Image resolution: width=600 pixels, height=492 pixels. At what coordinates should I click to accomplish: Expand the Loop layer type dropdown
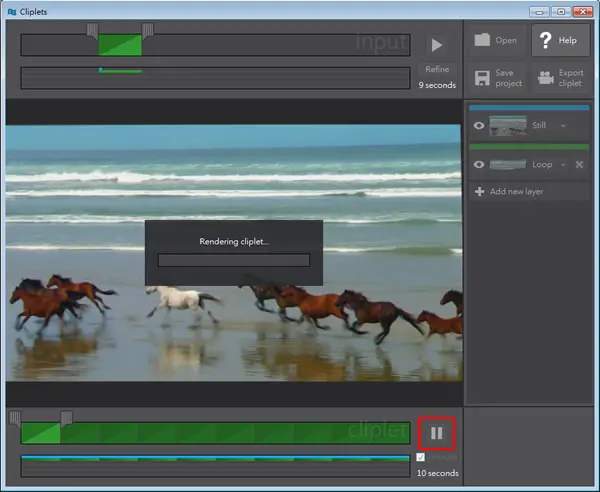coord(563,165)
